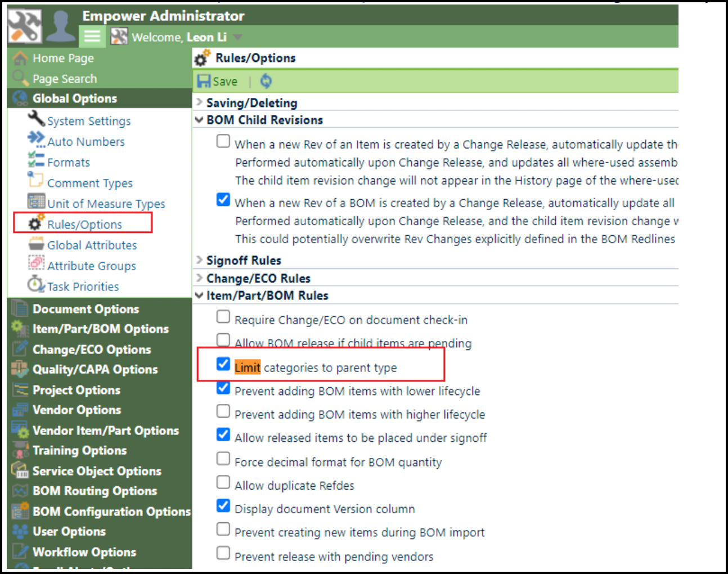The width and height of the screenshot is (728, 574).
Task: Click the Empower tools logo icon
Action: click(x=25, y=26)
